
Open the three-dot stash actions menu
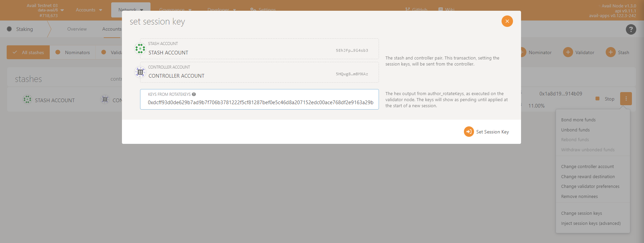626,99
